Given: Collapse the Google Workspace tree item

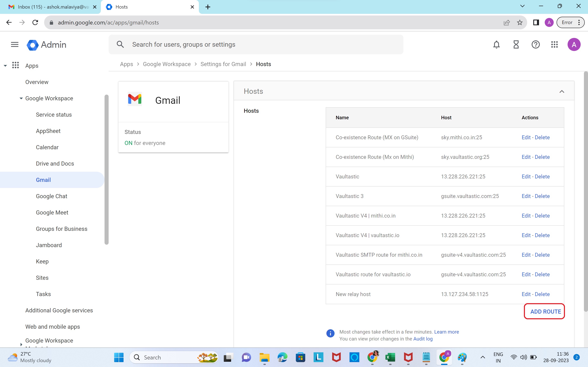Looking at the screenshot, I should (21, 98).
